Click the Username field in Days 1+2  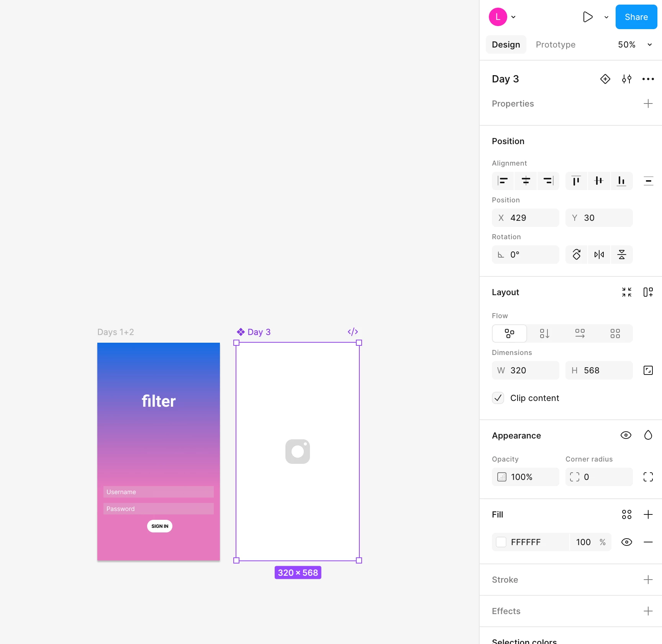point(159,492)
